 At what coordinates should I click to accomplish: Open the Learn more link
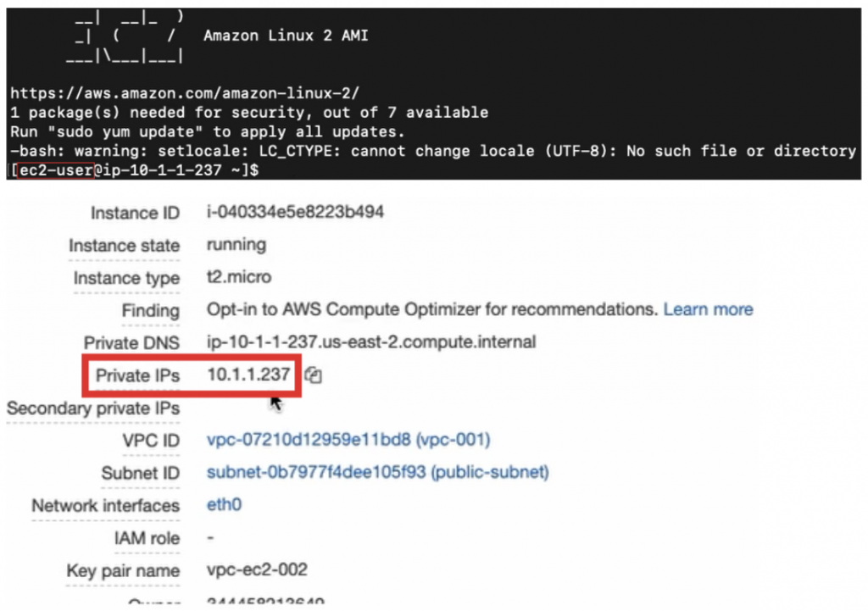pyautogui.click(x=708, y=308)
